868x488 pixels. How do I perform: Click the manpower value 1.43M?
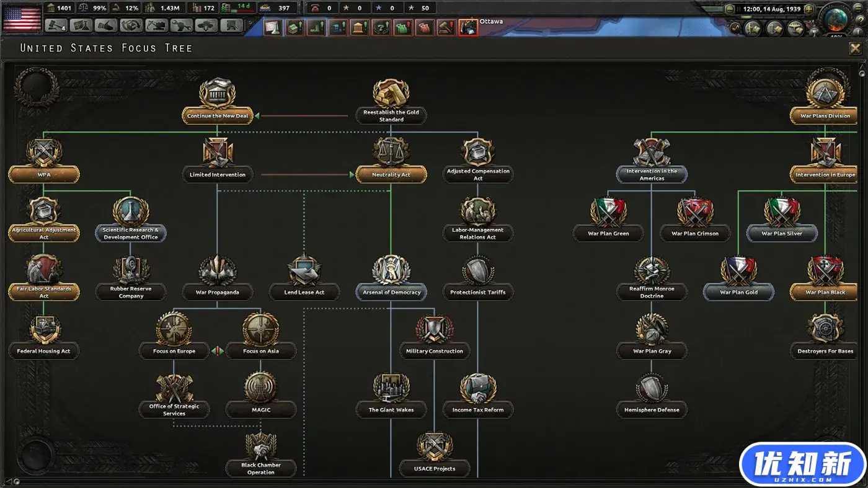pos(170,8)
